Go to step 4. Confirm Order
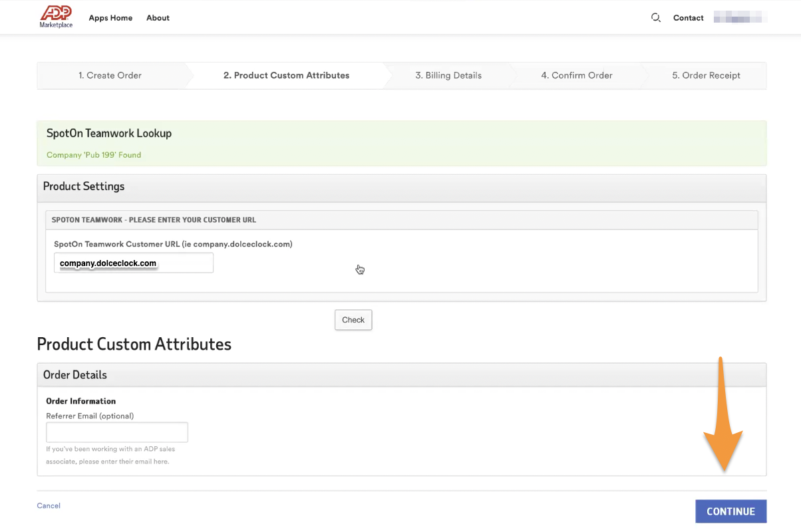The image size is (801, 532). [x=577, y=75]
